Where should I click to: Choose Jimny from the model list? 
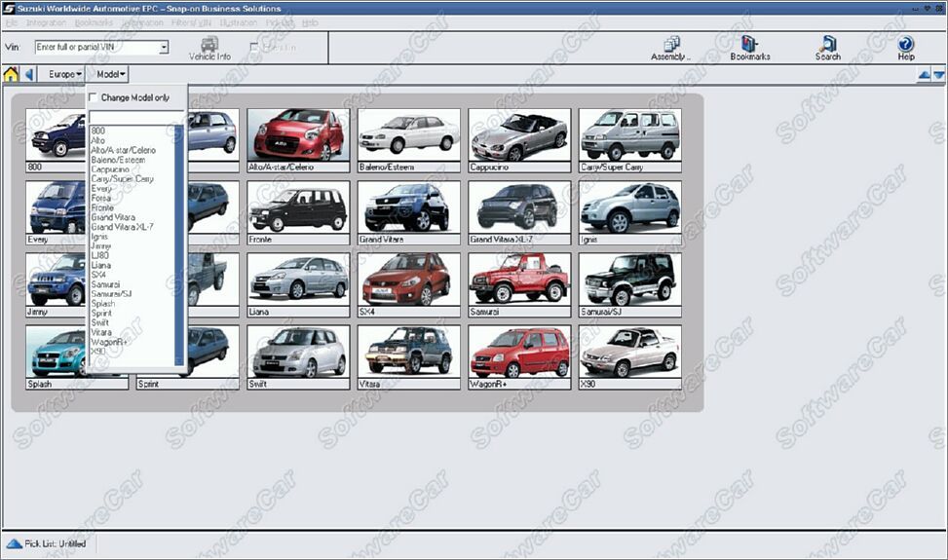pyautogui.click(x=100, y=246)
